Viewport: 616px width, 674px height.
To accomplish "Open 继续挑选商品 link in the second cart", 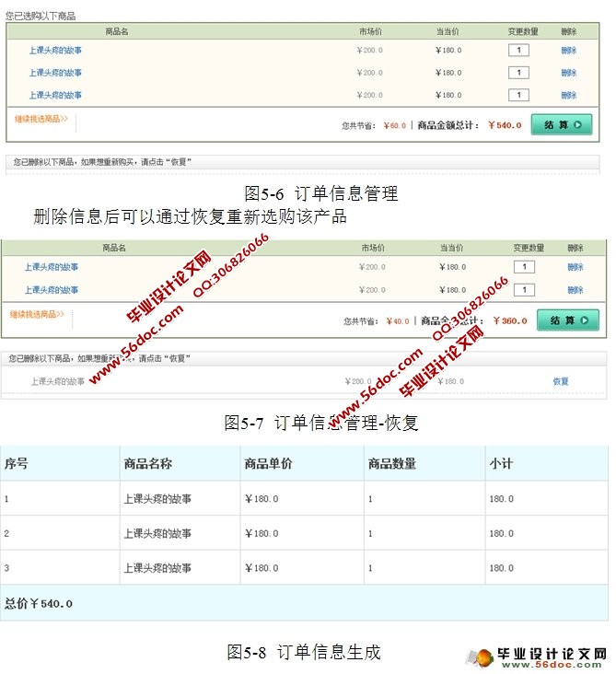I will pyautogui.click(x=37, y=314).
